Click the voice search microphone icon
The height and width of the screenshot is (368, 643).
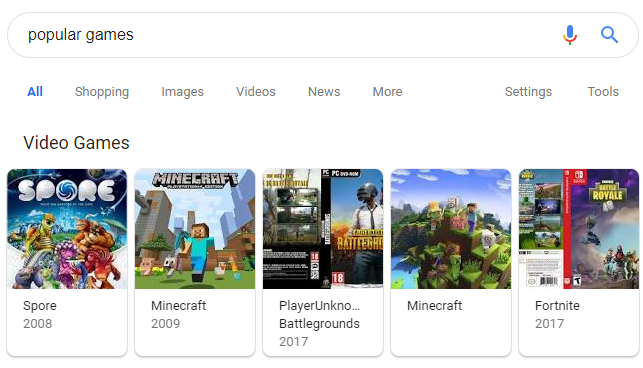[570, 35]
